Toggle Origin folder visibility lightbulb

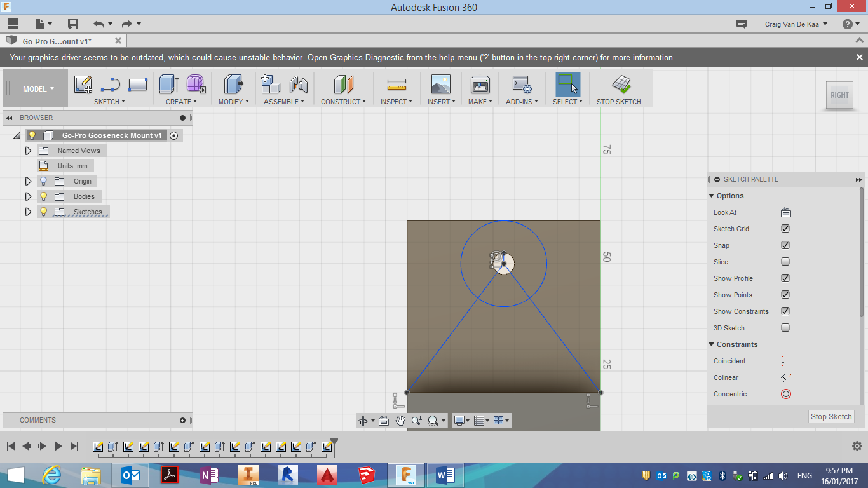(x=43, y=181)
